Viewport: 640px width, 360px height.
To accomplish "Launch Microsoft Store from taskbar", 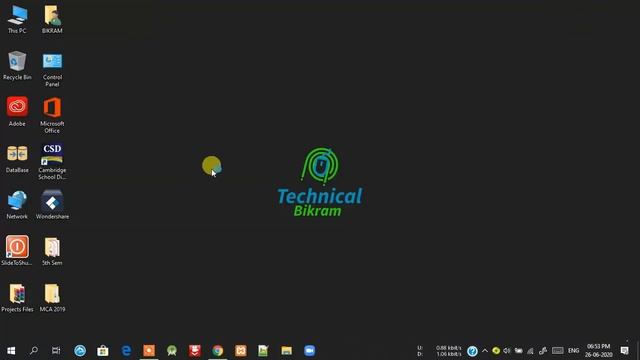I will 103,351.
